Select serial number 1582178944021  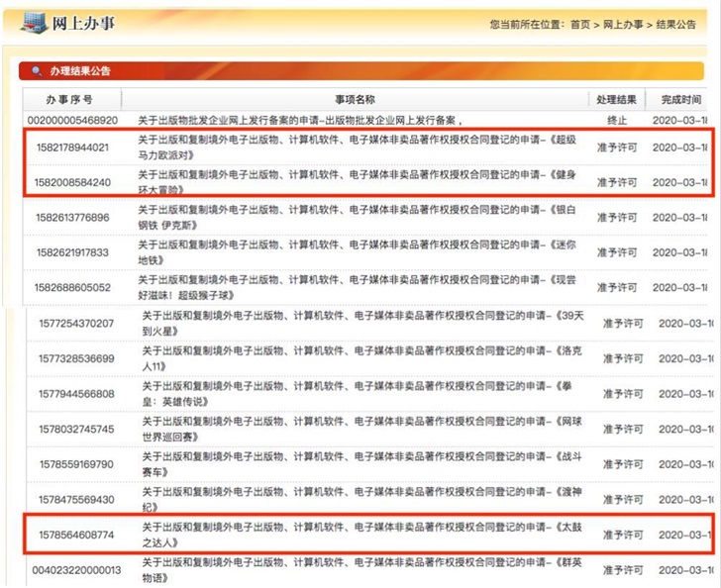point(72,147)
